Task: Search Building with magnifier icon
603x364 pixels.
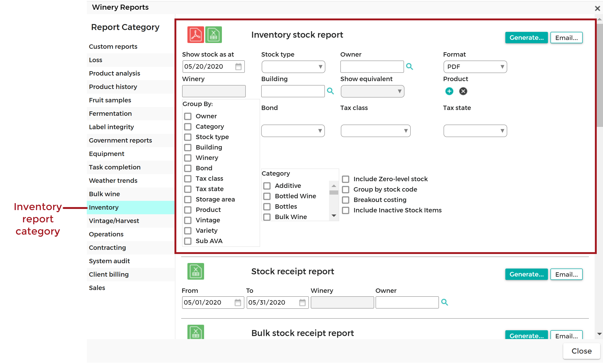Action: 330,91
